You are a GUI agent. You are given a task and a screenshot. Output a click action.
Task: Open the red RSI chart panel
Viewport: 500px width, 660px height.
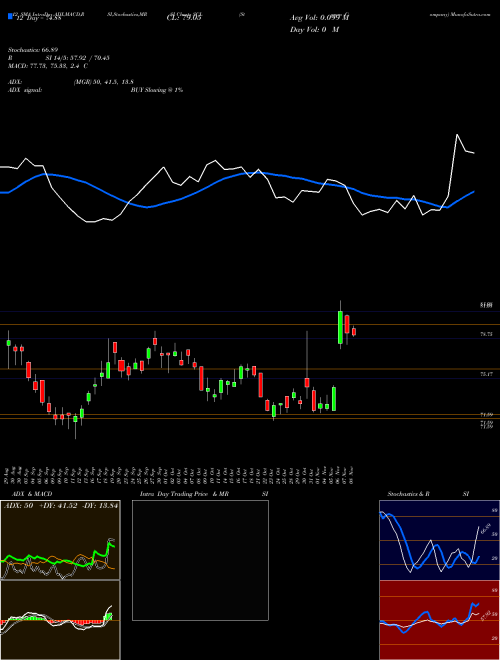coord(439,620)
